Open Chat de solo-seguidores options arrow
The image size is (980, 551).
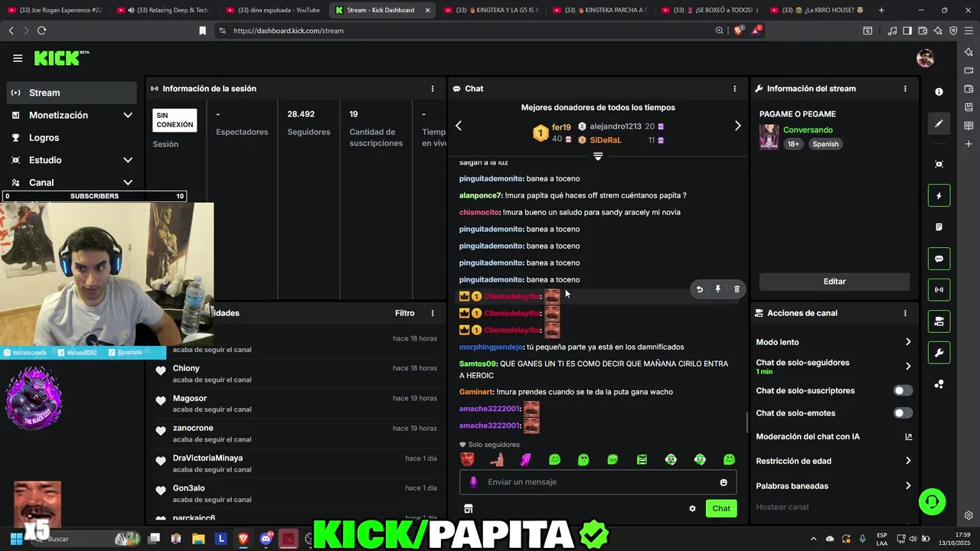[x=908, y=367]
